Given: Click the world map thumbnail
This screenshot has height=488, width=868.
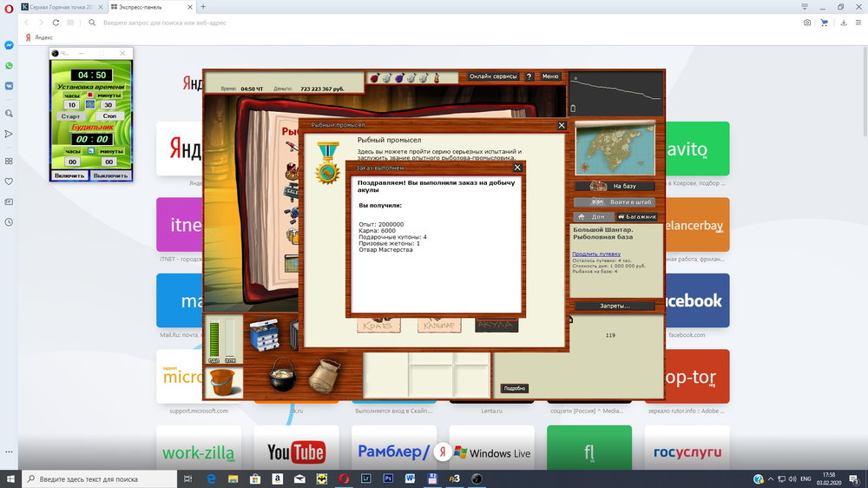Looking at the screenshot, I should tap(615, 147).
